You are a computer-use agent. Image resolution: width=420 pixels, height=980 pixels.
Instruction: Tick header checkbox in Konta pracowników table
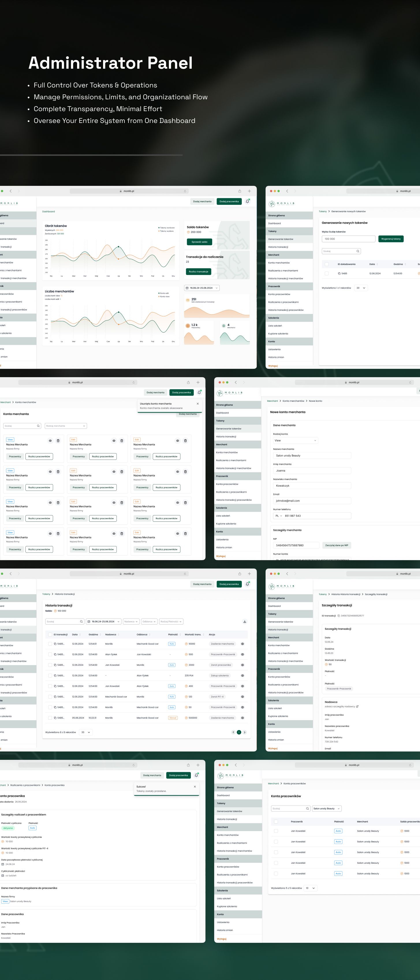[276, 822]
